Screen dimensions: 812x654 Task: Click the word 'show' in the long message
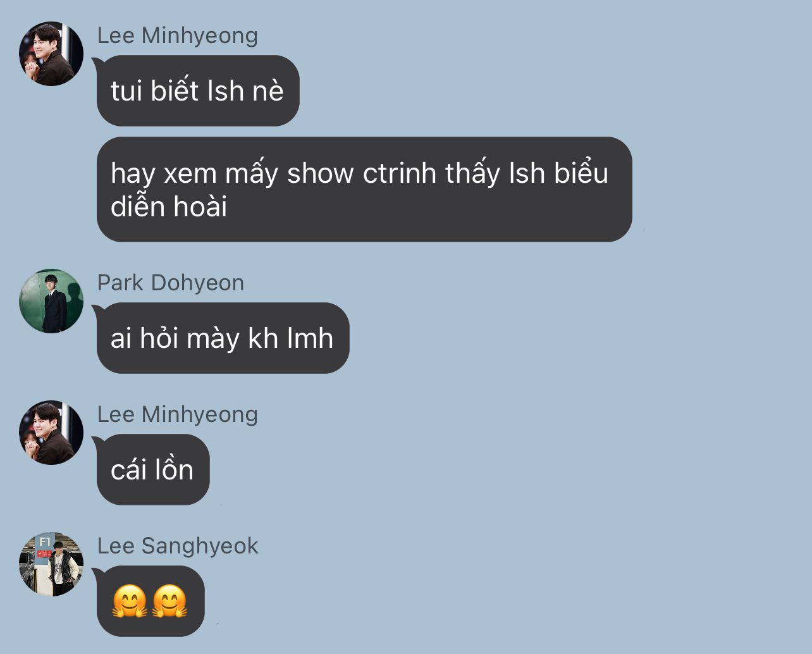click(321, 173)
